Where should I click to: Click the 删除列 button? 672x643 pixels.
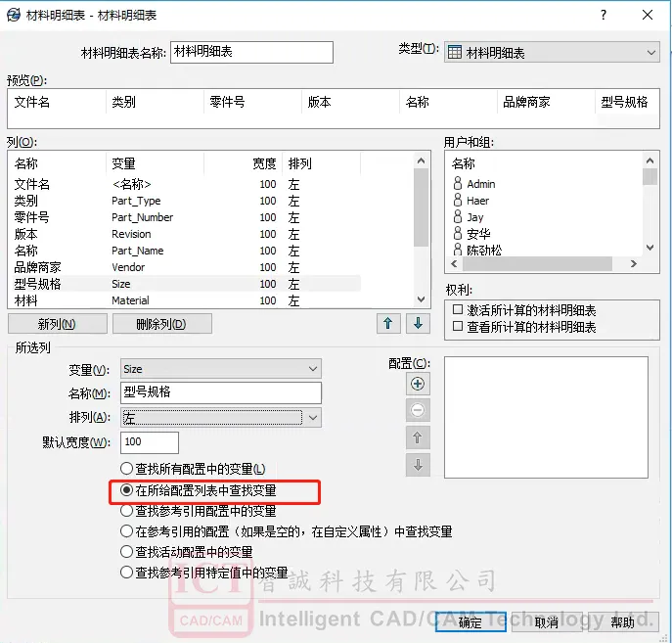pos(160,324)
